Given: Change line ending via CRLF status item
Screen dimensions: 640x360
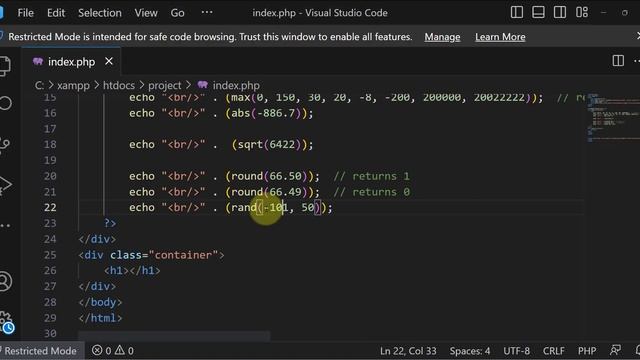Looking at the screenshot, I should pos(553,351).
